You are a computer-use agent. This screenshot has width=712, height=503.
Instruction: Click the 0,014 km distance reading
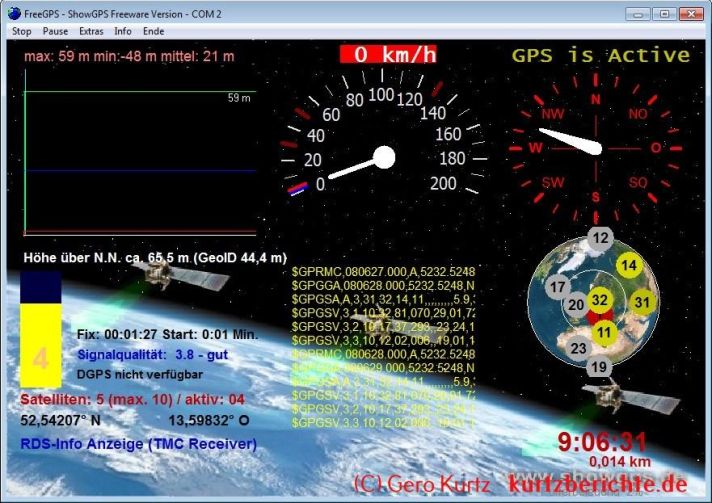pos(620,462)
